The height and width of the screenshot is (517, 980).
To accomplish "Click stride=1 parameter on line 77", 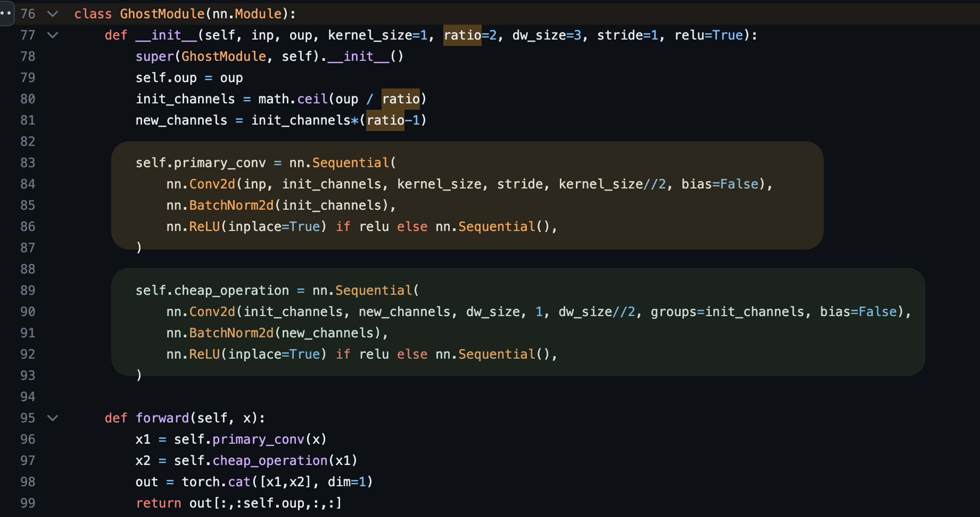I will click(x=628, y=35).
